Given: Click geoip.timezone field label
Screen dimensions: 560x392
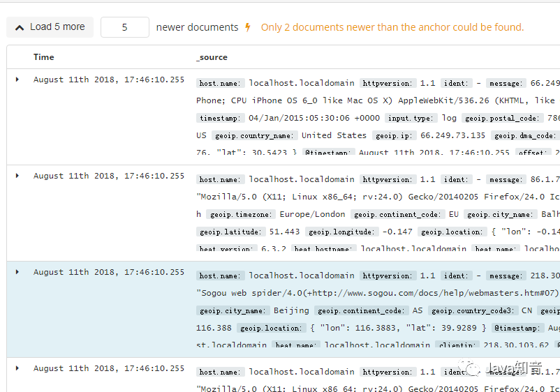Looking at the screenshot, I should (x=241, y=214).
